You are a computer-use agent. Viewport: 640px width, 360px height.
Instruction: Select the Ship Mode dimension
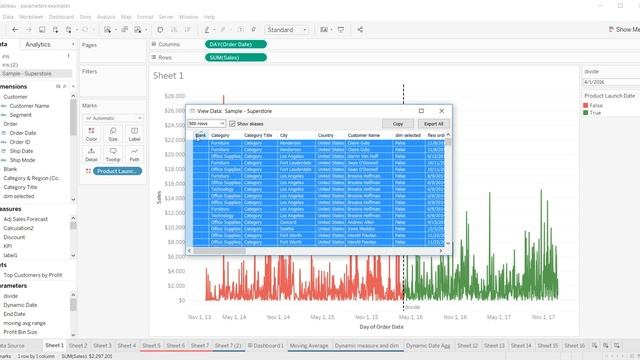(x=22, y=160)
